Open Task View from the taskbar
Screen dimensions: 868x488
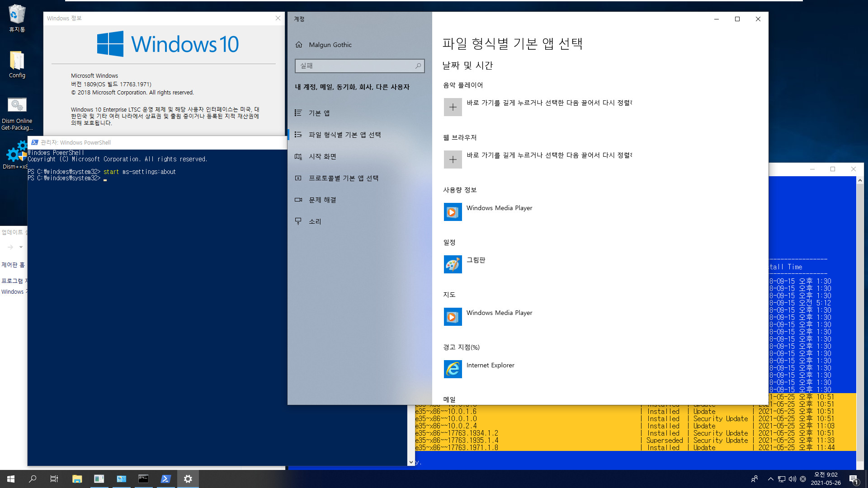pyautogui.click(x=54, y=479)
